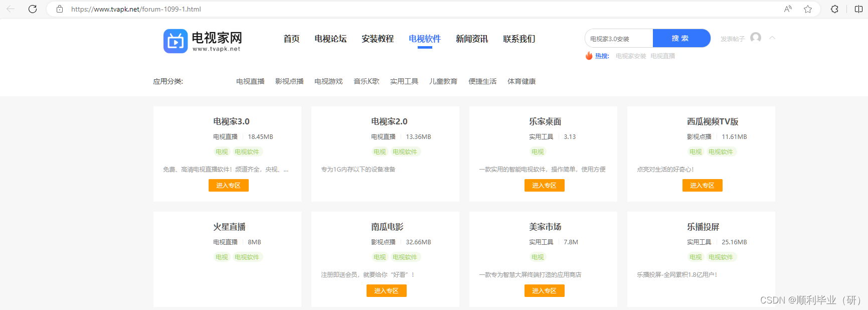868x310 pixels.
Task: Click 影视点播 label on 南瓜电影 card
Action: tap(383, 242)
